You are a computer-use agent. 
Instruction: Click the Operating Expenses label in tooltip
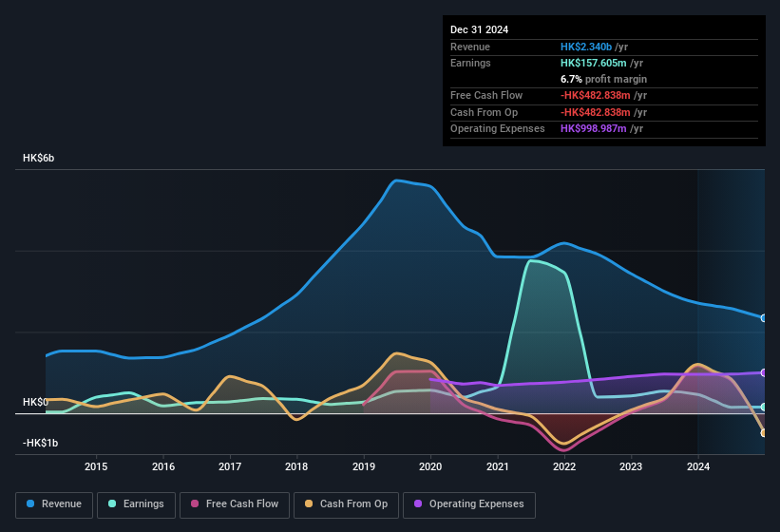click(498, 129)
